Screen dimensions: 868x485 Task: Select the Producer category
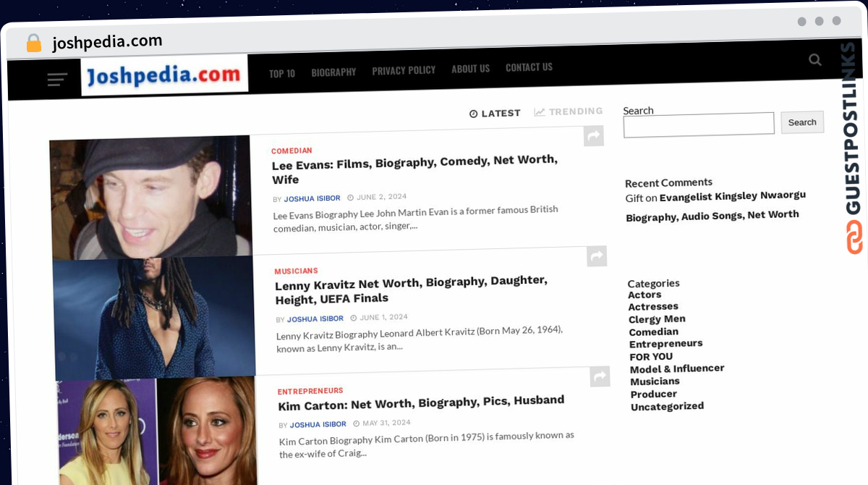tap(653, 394)
